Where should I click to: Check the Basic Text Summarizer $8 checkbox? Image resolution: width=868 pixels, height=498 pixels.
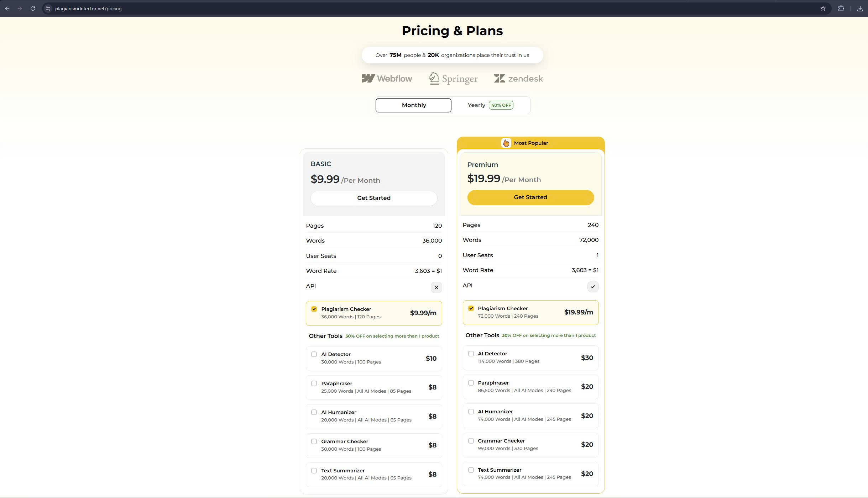[x=314, y=471]
